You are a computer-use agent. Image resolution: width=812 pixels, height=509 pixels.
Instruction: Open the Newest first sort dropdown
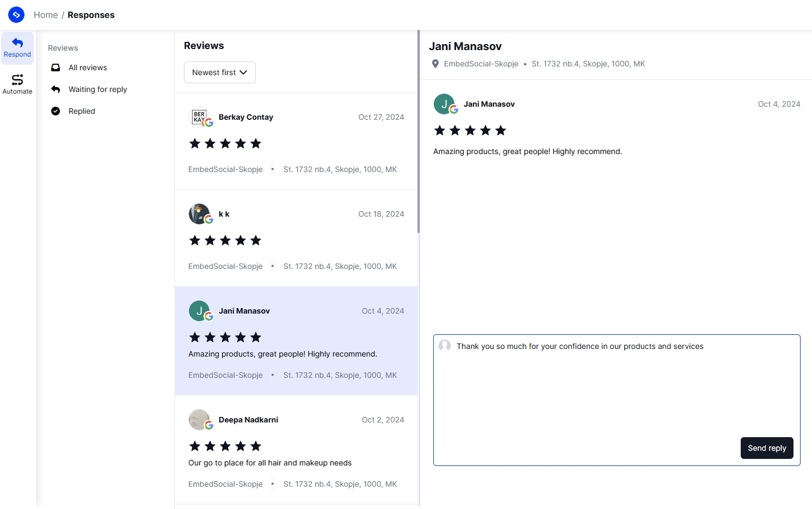(x=219, y=72)
